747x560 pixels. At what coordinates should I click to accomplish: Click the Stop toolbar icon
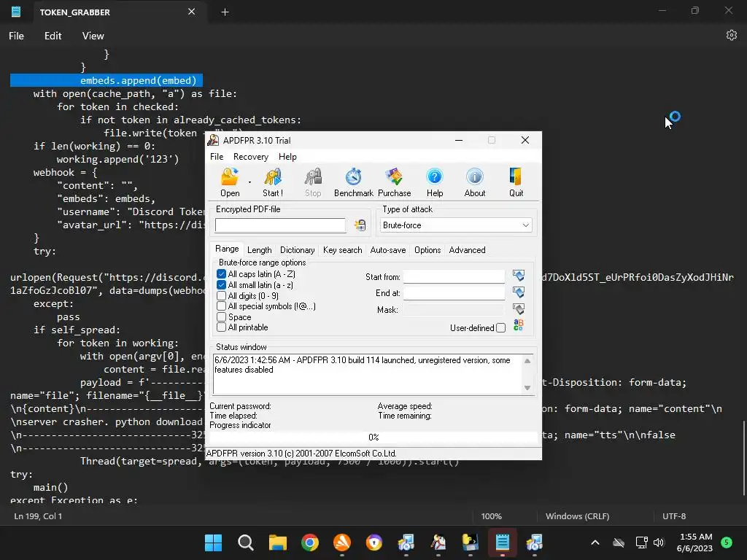313,182
